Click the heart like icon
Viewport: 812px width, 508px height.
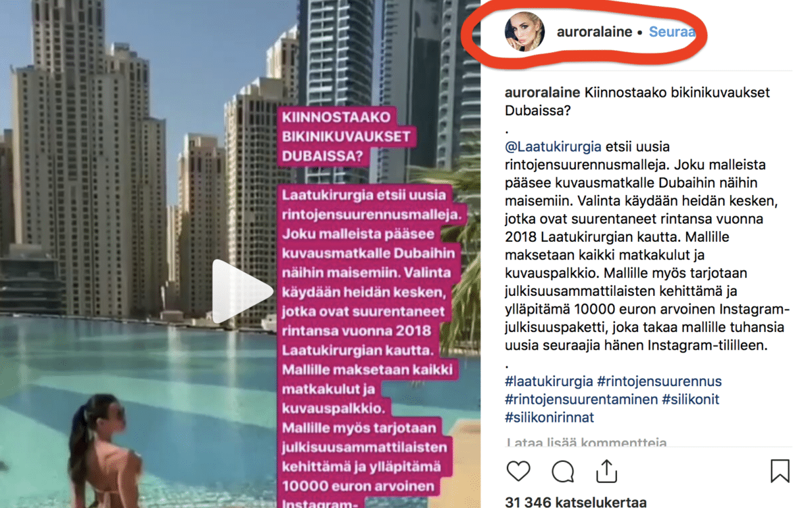[x=518, y=471]
